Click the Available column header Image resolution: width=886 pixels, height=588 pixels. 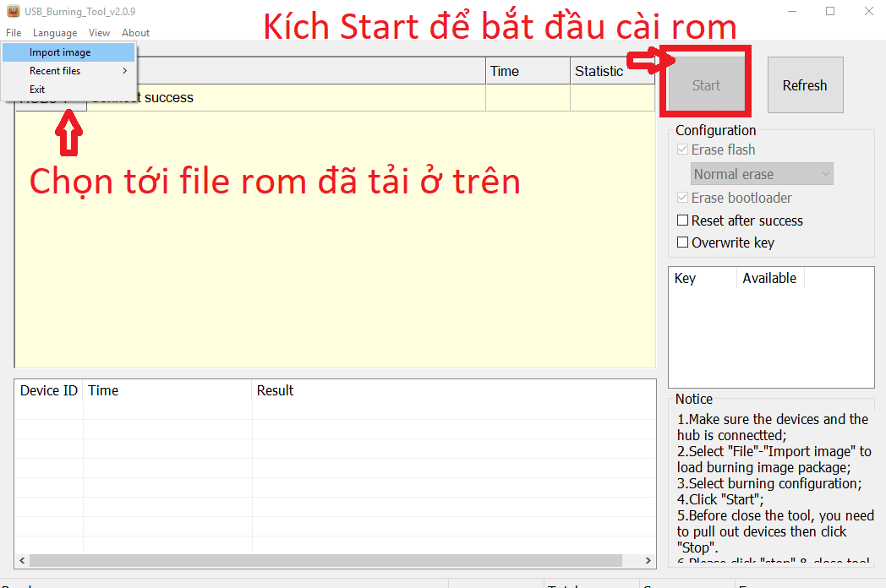(769, 278)
